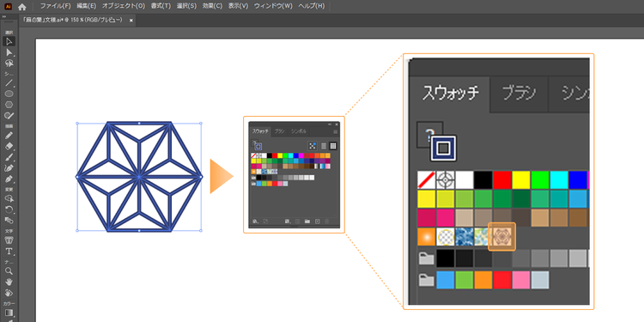Screen dimensions: 644x322
Task: Select the Polygon tool
Action: click(9, 105)
